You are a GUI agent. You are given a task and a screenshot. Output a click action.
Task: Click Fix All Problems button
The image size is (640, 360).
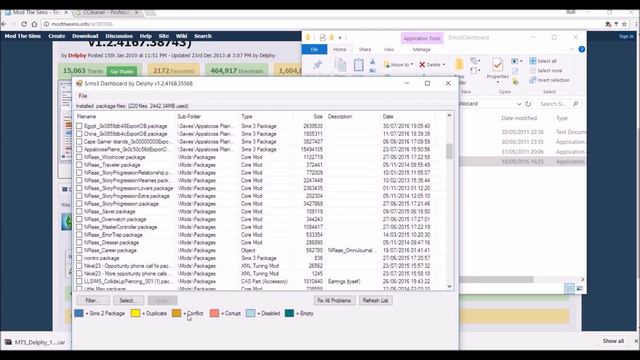[334, 300]
